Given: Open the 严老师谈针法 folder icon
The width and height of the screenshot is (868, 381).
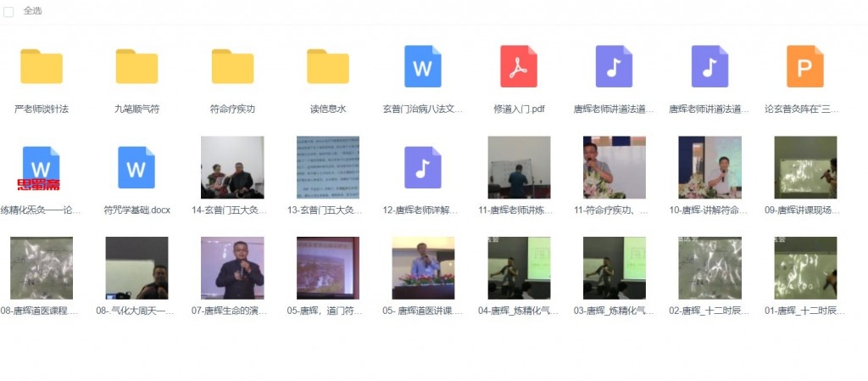Looking at the screenshot, I should [x=42, y=66].
